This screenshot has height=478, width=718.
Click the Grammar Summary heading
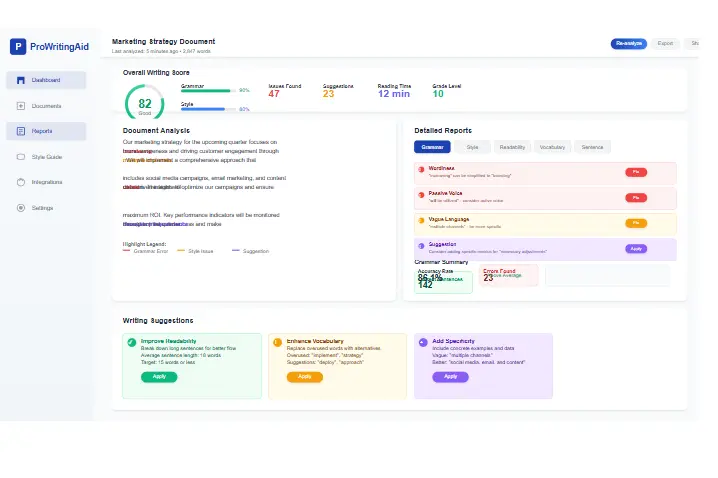(441, 262)
